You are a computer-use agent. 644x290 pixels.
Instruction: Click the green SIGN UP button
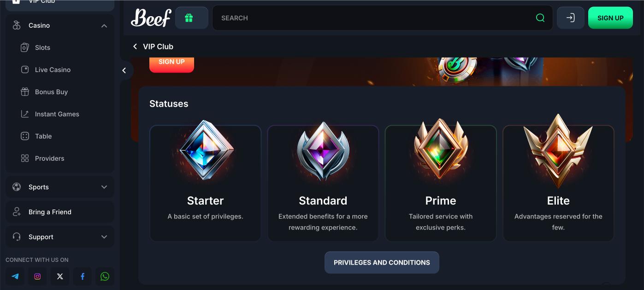coord(610,18)
